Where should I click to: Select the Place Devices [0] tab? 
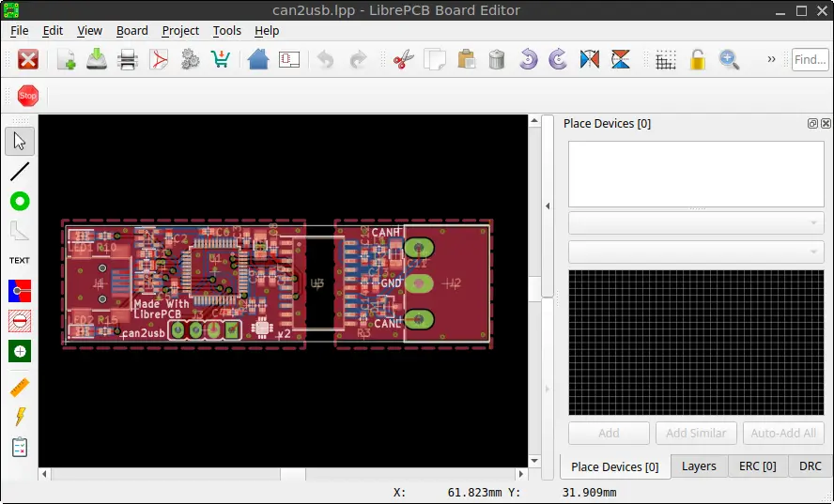[615, 466]
